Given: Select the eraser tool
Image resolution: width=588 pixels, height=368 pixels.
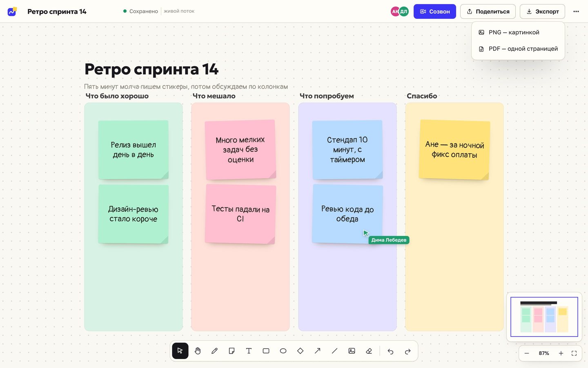Looking at the screenshot, I should tap(369, 351).
